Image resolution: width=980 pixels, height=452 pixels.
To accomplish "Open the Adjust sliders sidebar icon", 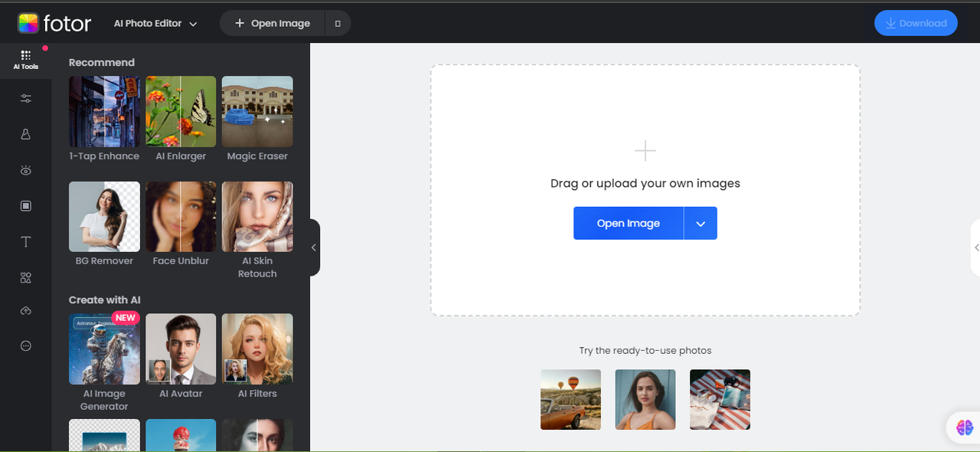I will point(26,98).
